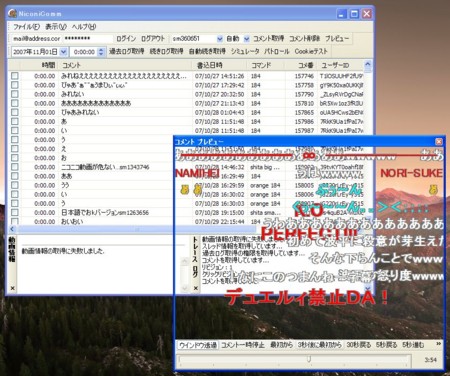Open the プレビュー from toolbar
This screenshot has height=376, width=450.
click(x=337, y=39)
